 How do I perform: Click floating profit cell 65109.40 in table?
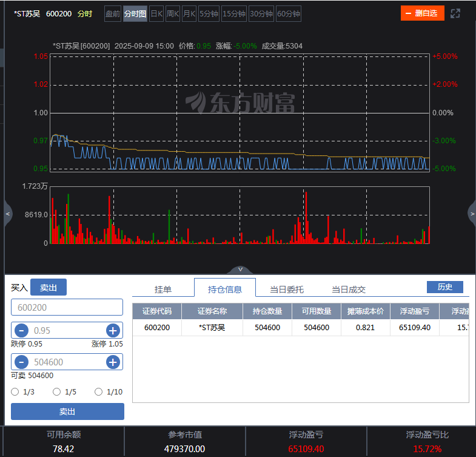[x=415, y=328]
